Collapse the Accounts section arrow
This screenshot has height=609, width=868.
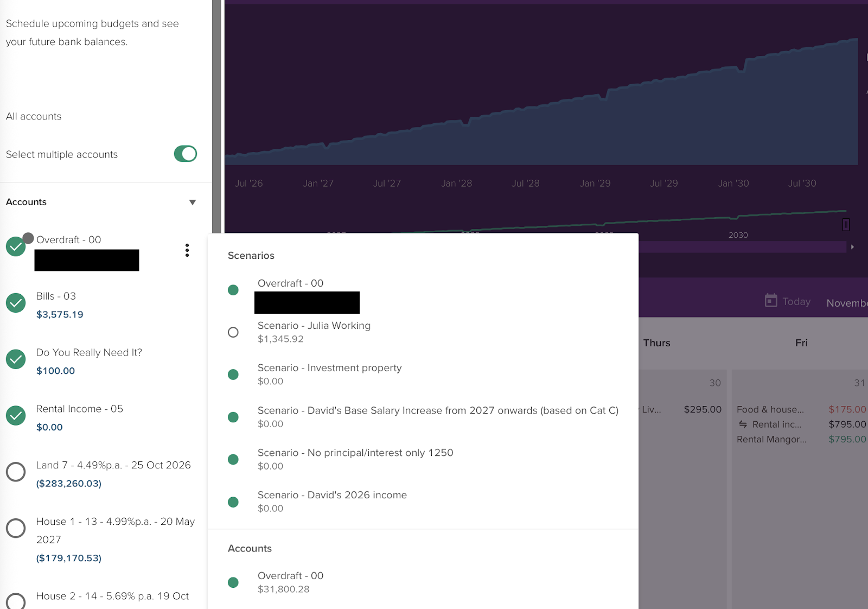click(192, 202)
